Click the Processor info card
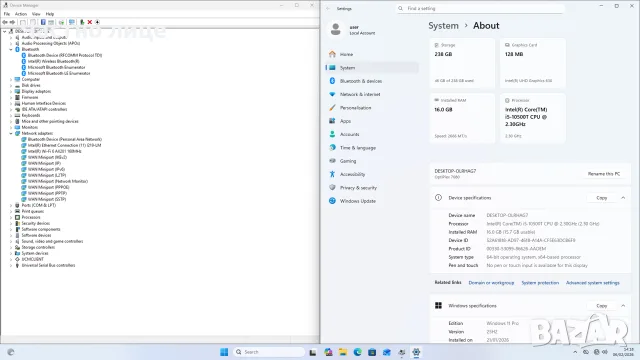 (x=533, y=118)
